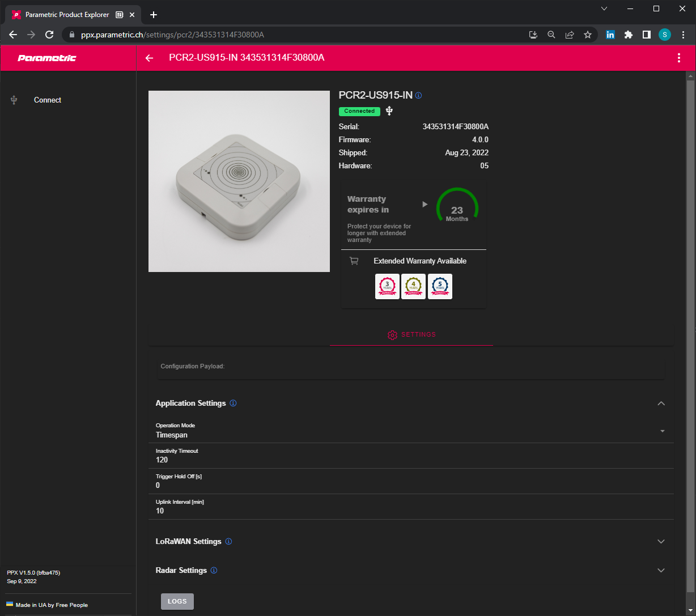This screenshot has height=616, width=696.
Task: Click the back arrow in the red header
Action: (149, 58)
